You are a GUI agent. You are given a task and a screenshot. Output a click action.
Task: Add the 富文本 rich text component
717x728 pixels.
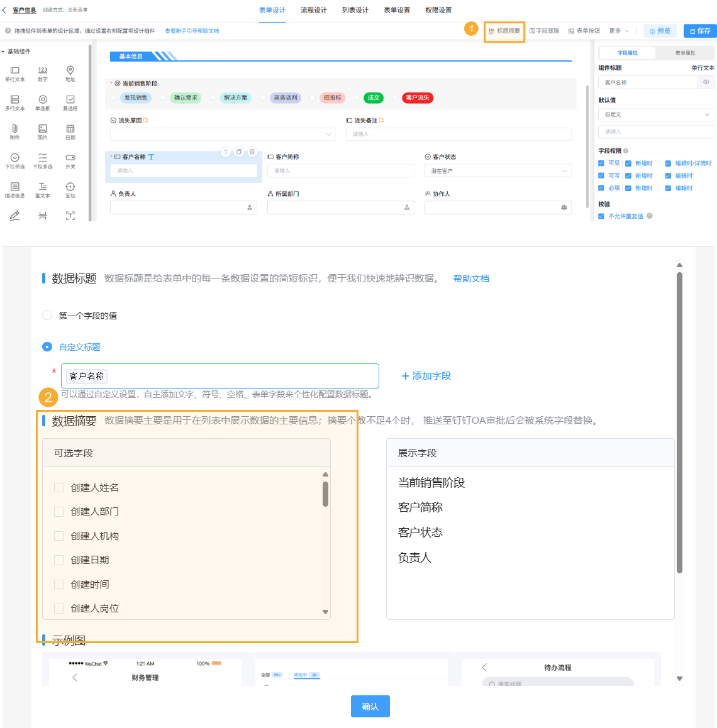[42, 190]
